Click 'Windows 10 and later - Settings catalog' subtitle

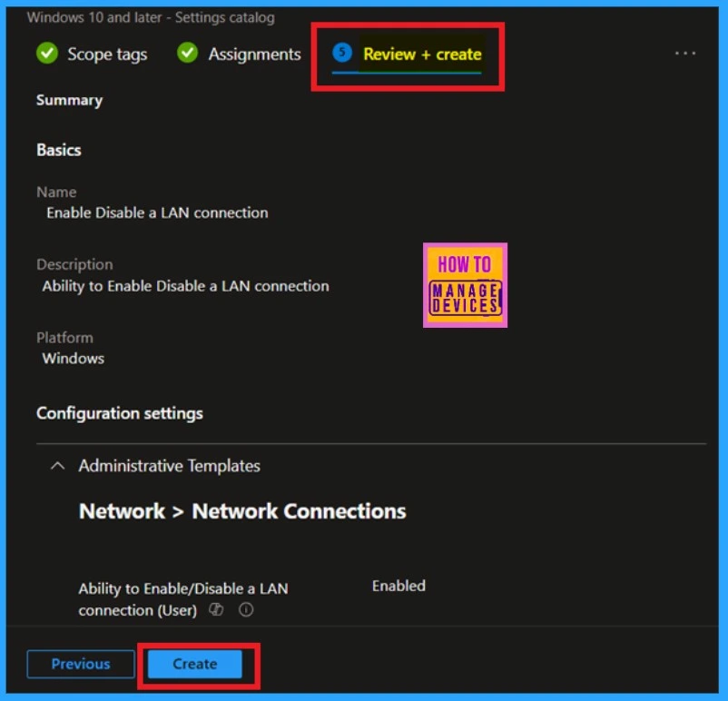151,17
